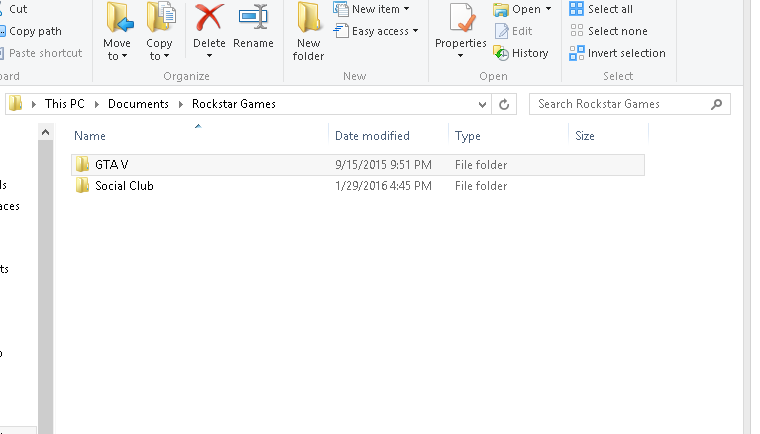The height and width of the screenshot is (434, 760).
Task: Expand the Properties dropdown arrow
Action: point(460,56)
